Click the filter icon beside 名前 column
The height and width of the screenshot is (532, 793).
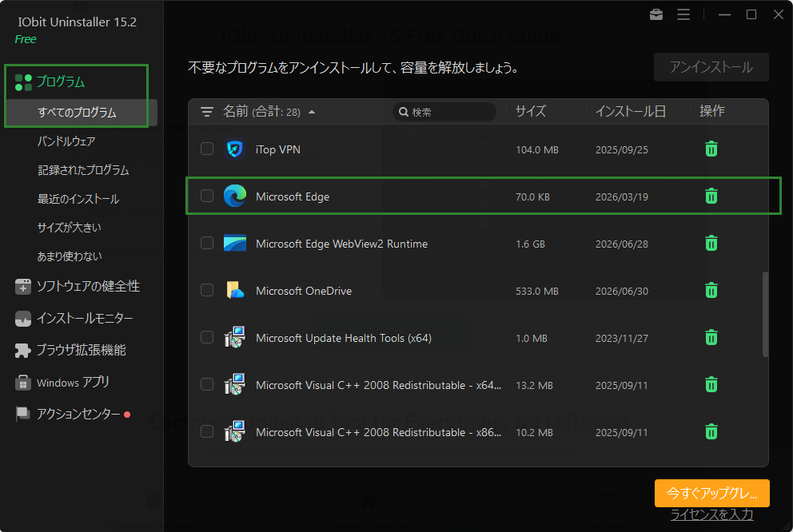pos(207,112)
